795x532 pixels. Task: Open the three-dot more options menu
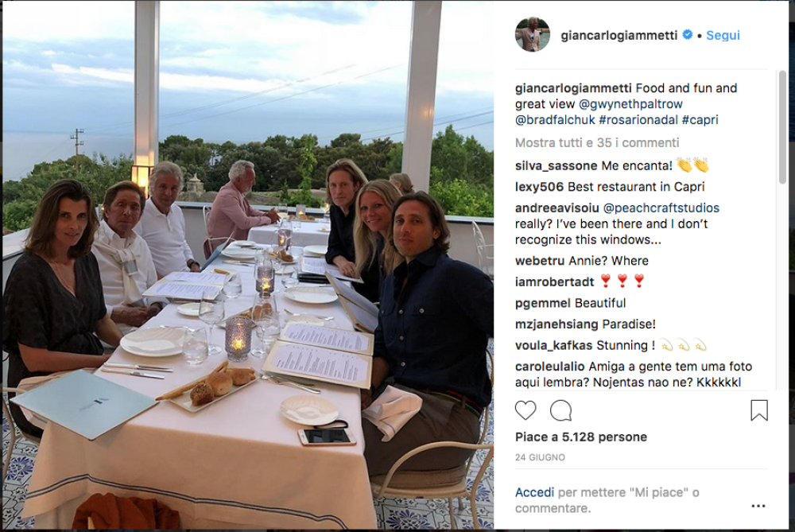(758, 506)
